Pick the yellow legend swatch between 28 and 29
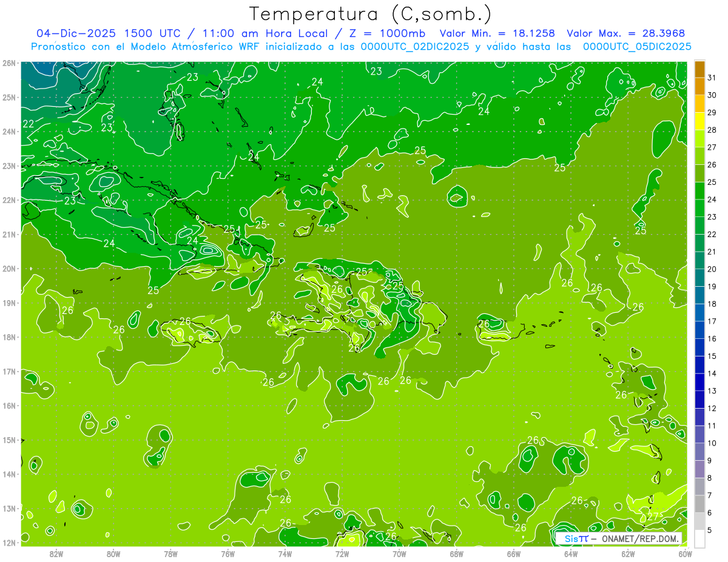The image size is (728, 562). [699, 121]
